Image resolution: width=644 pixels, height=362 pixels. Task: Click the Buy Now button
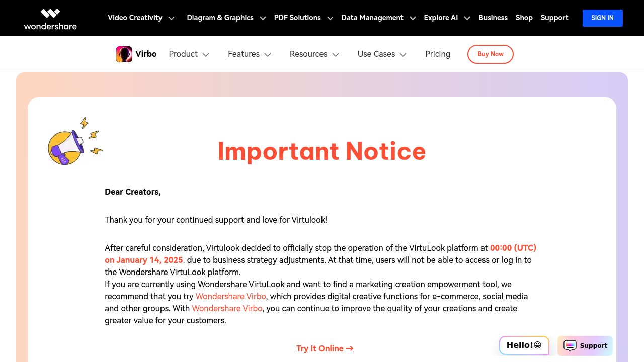point(491,54)
